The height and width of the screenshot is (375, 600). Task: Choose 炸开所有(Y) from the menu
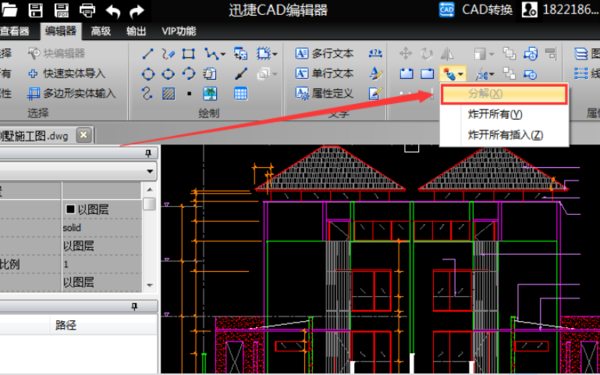click(504, 114)
